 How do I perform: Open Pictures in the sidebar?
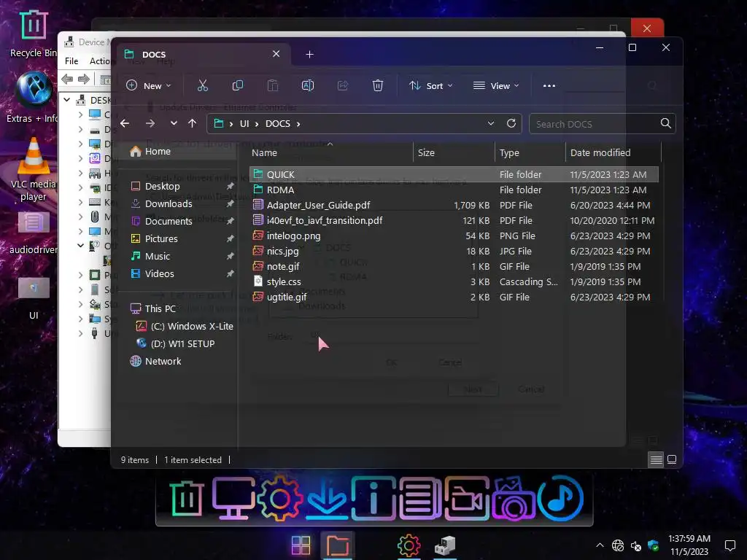click(x=161, y=238)
